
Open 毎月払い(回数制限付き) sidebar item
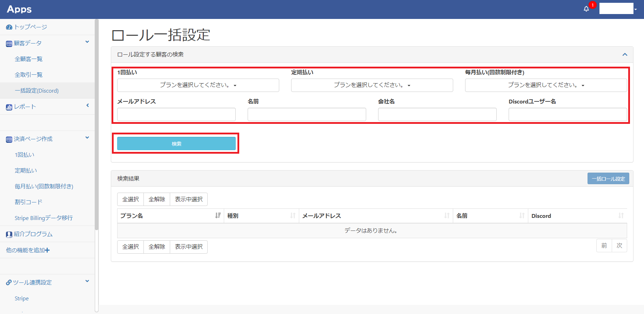[44, 186]
